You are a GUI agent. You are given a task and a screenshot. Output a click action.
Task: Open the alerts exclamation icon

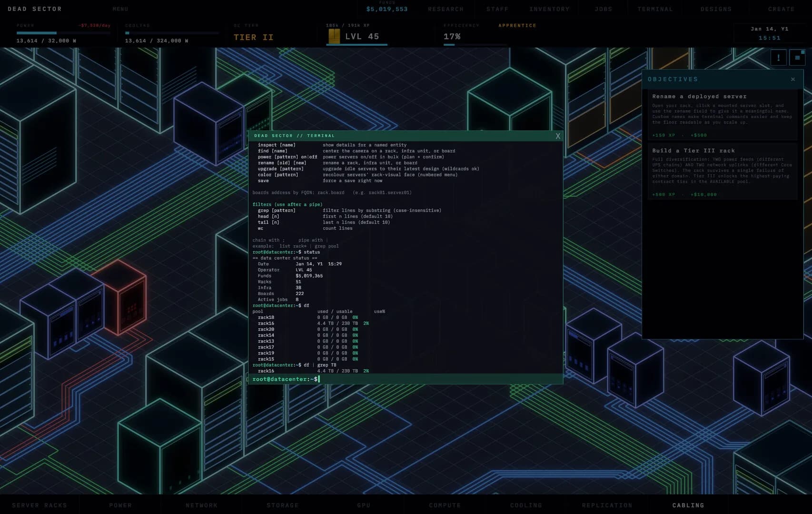tap(778, 58)
